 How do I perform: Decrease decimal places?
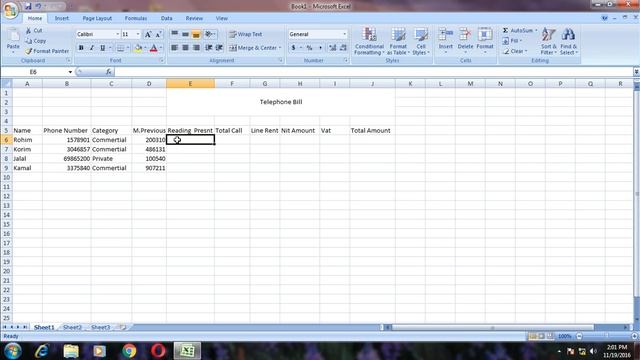point(343,48)
